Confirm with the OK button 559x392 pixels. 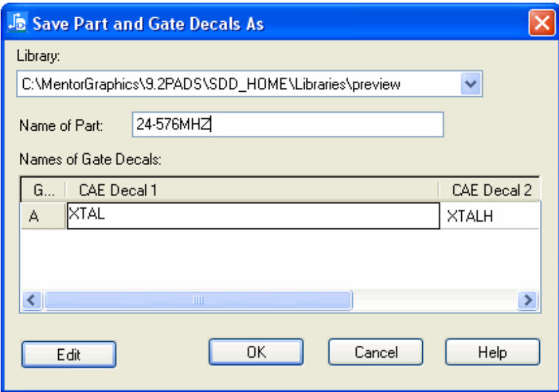coord(256,352)
